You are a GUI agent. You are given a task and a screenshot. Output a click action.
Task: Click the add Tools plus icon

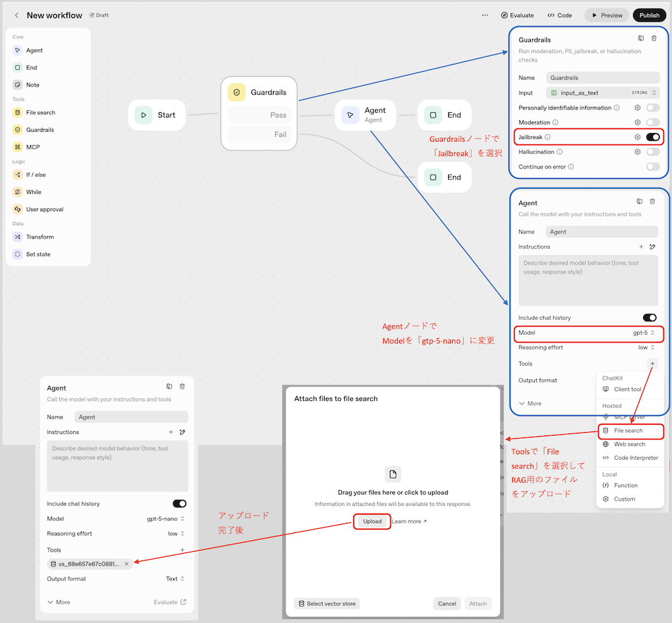tap(652, 364)
